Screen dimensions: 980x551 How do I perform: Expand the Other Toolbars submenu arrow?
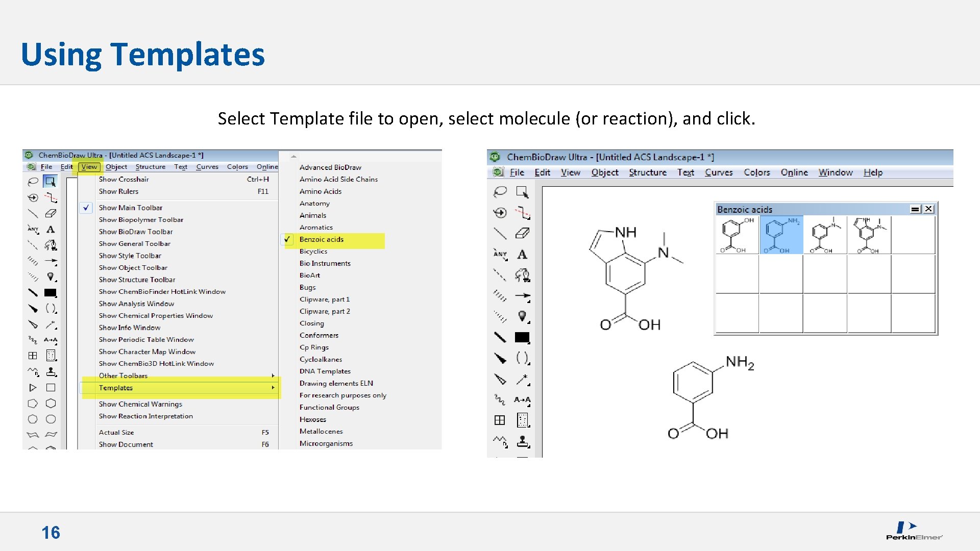[x=273, y=375]
